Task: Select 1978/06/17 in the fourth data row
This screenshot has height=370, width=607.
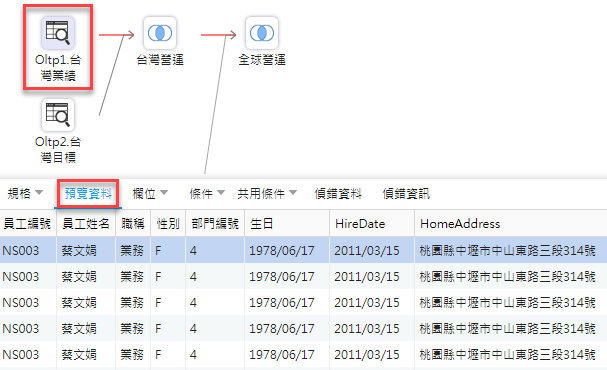Action: pyautogui.click(x=281, y=329)
